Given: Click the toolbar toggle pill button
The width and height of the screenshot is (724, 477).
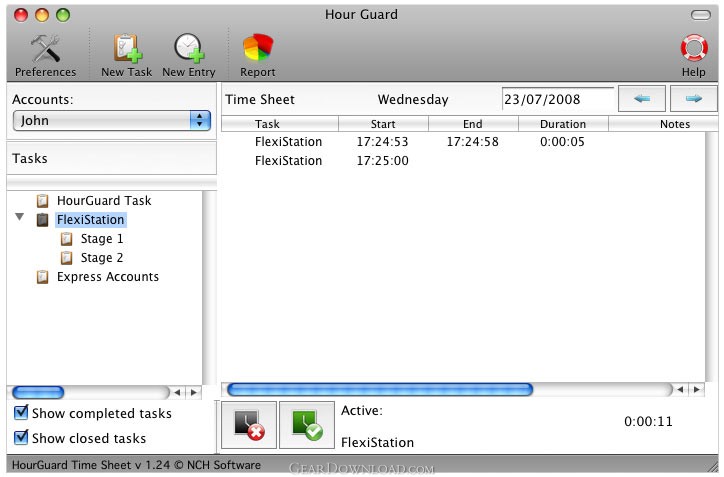Looking at the screenshot, I should [700, 15].
